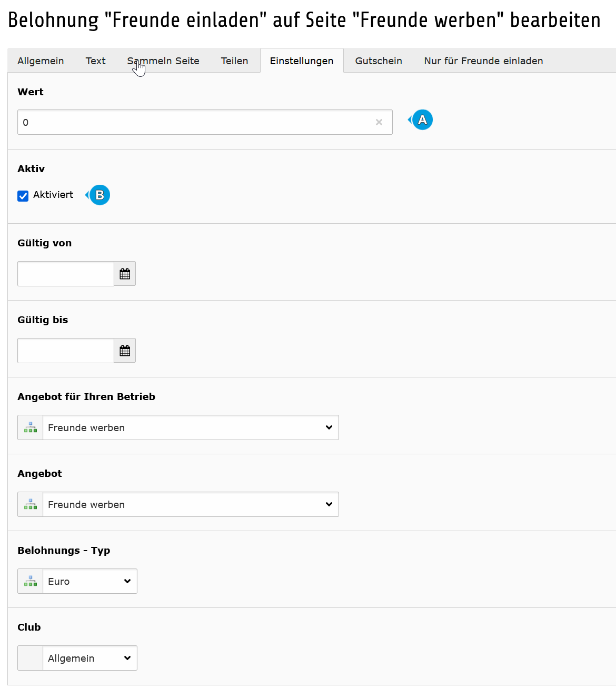Focus the Wert input field
Image resolution: width=616 pixels, height=698 pixels.
pyautogui.click(x=205, y=122)
